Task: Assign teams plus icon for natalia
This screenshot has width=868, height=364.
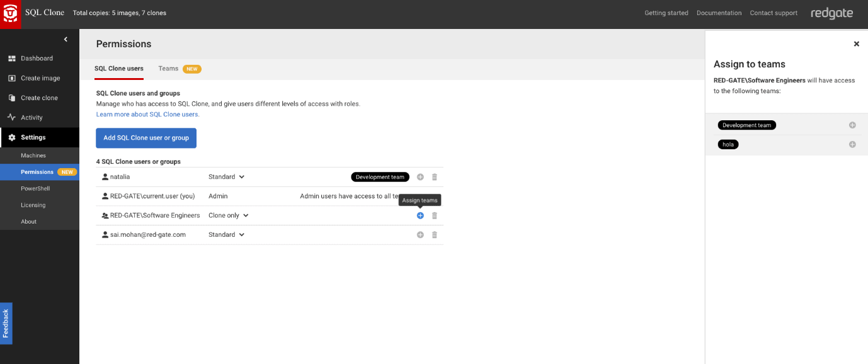Action: tap(420, 177)
